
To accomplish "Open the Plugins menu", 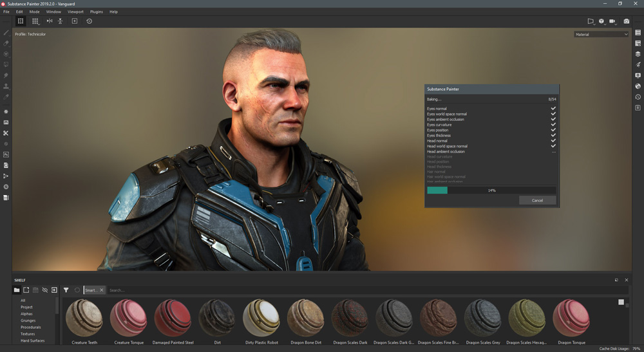I will click(x=97, y=12).
